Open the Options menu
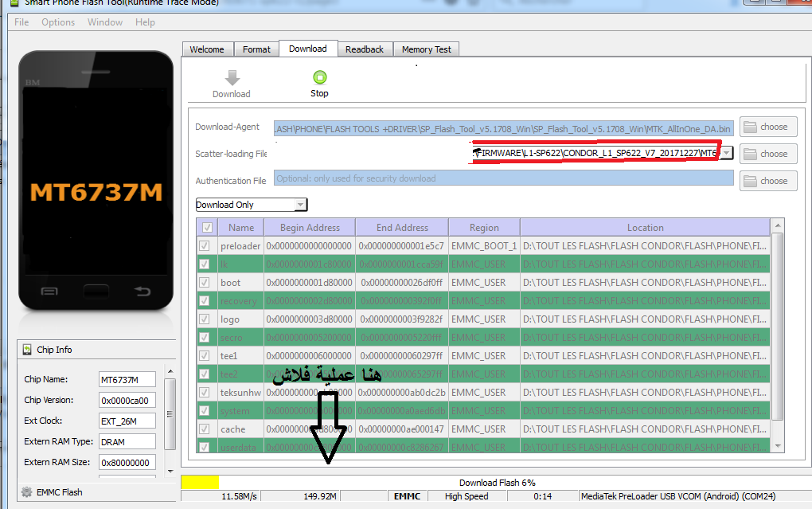 pos(58,22)
